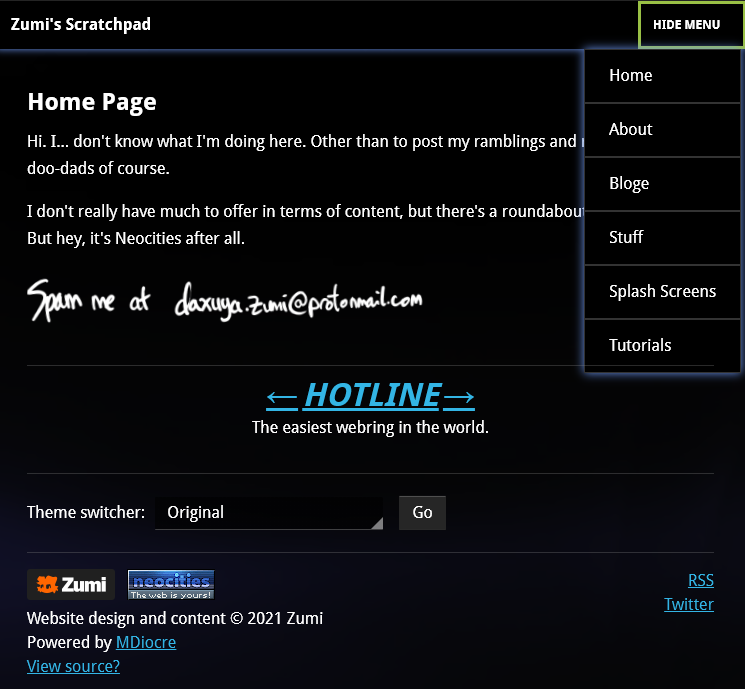Click the handwritten email address image
Viewport: 745px width, 689px height.
click(225, 299)
